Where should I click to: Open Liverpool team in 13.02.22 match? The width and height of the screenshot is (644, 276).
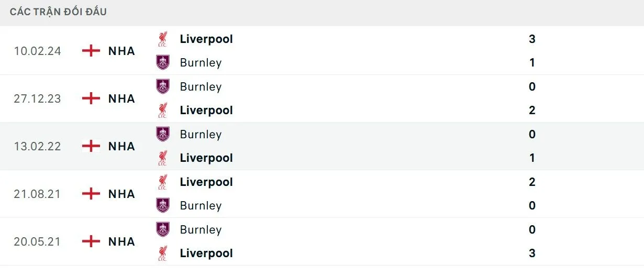click(x=206, y=158)
